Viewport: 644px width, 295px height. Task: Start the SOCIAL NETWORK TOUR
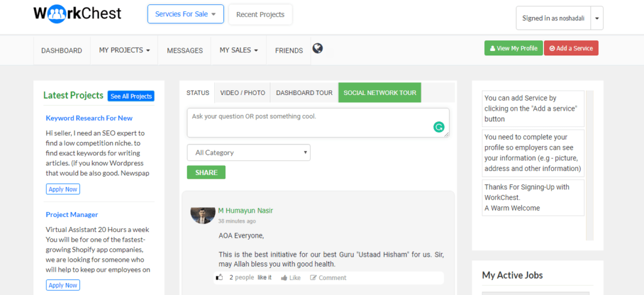(x=380, y=93)
